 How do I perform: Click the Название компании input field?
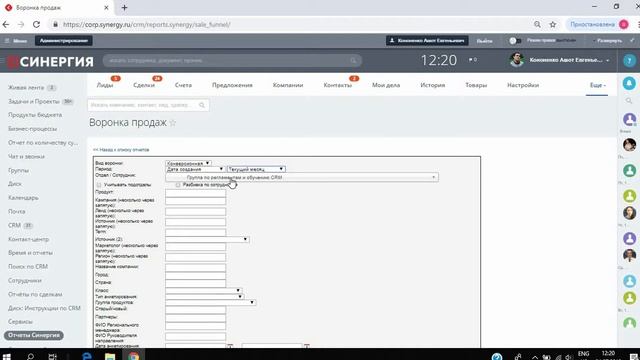click(196, 268)
